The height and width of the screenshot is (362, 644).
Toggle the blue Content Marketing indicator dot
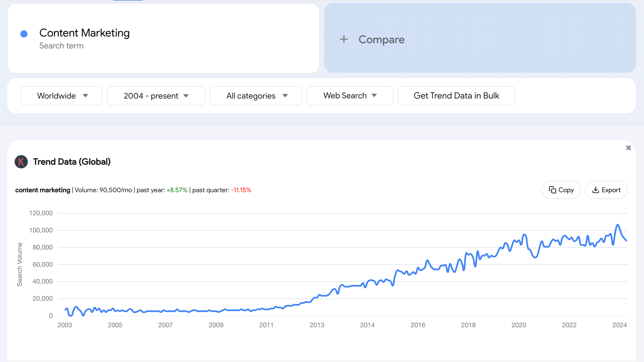tap(24, 33)
